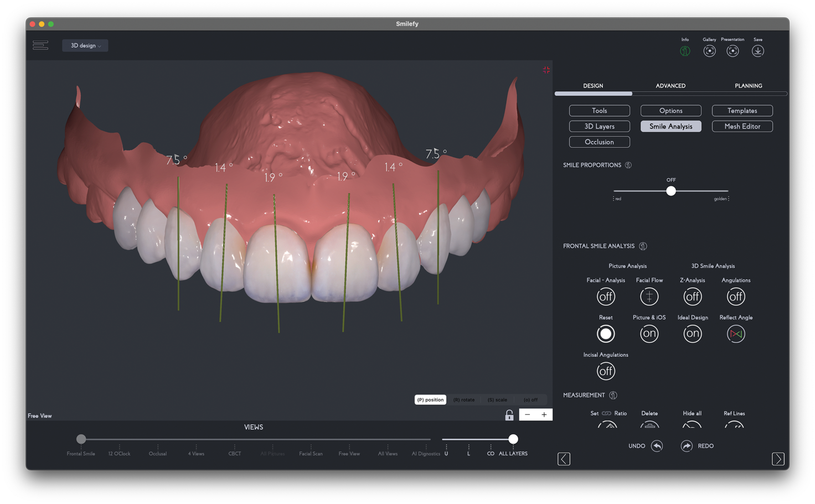815x504 pixels.
Task: Click the 3D Layers button
Action: coord(599,126)
